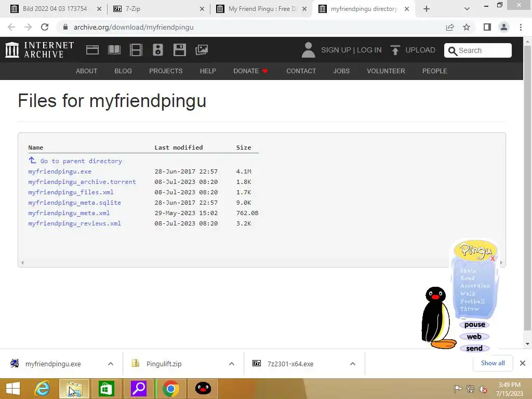
Task: Click Show all downloads button
Action: tap(493, 363)
